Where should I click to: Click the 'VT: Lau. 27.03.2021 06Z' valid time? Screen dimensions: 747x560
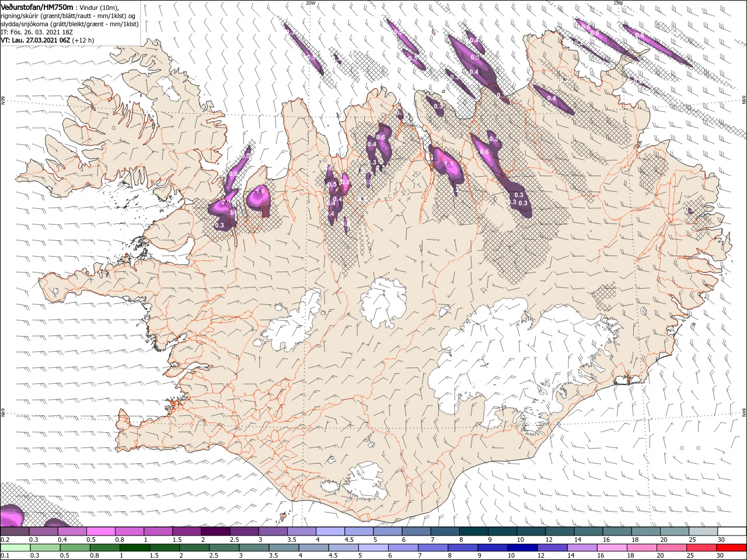click(x=35, y=40)
